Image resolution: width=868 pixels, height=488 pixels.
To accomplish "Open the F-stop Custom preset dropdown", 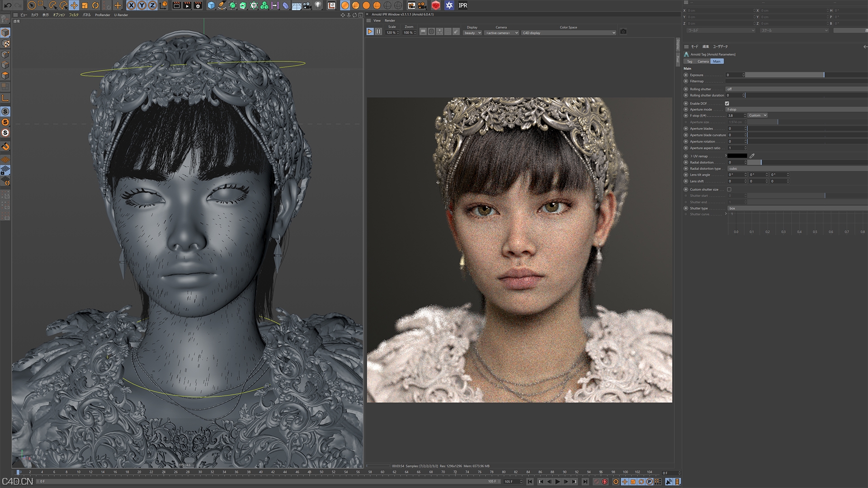I will tap(758, 115).
